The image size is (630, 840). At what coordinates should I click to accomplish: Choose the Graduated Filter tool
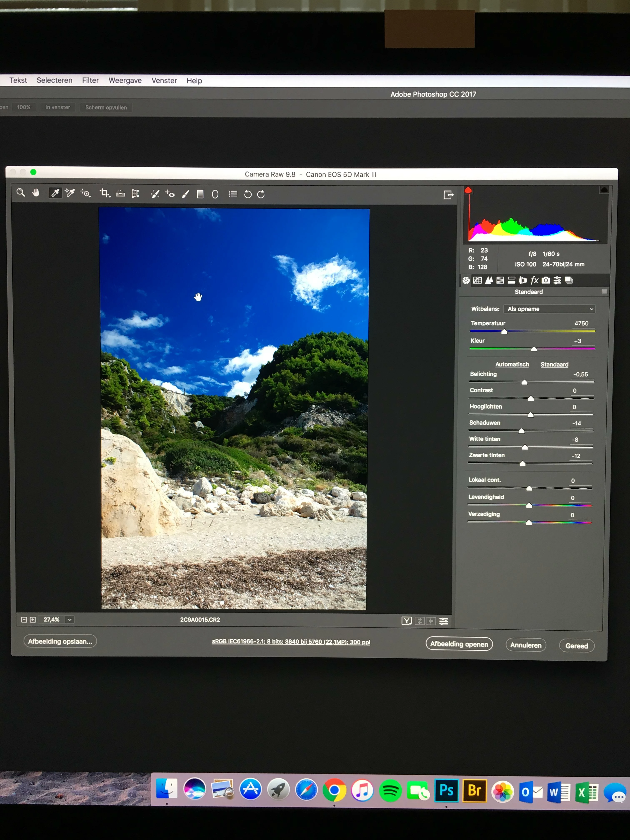pyautogui.click(x=200, y=194)
